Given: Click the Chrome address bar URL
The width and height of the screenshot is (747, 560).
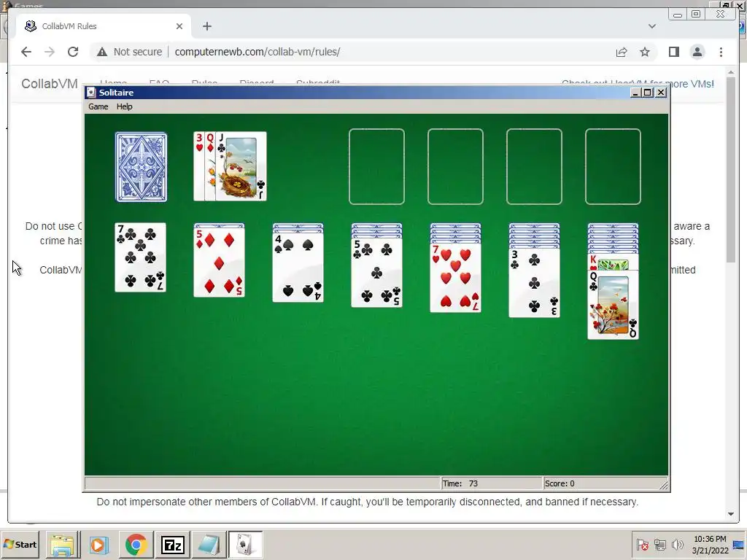Looking at the screenshot, I should [258, 52].
